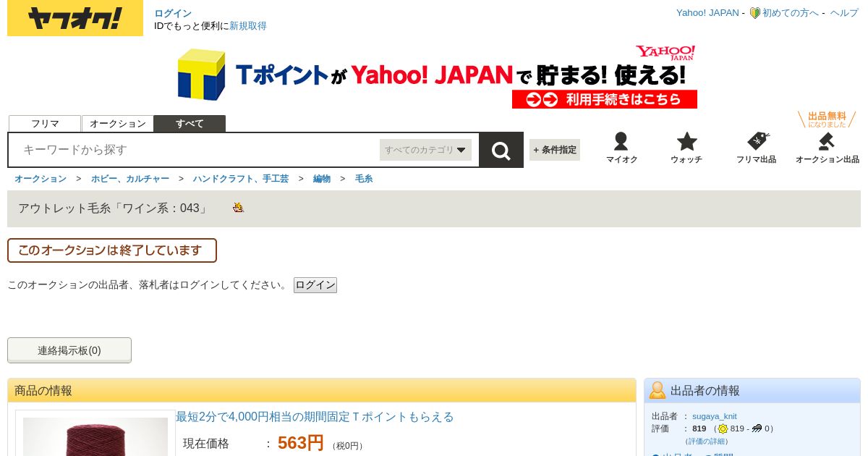Click 初めての方へ link
Image resolution: width=868 pixels, height=456 pixels.
click(791, 13)
